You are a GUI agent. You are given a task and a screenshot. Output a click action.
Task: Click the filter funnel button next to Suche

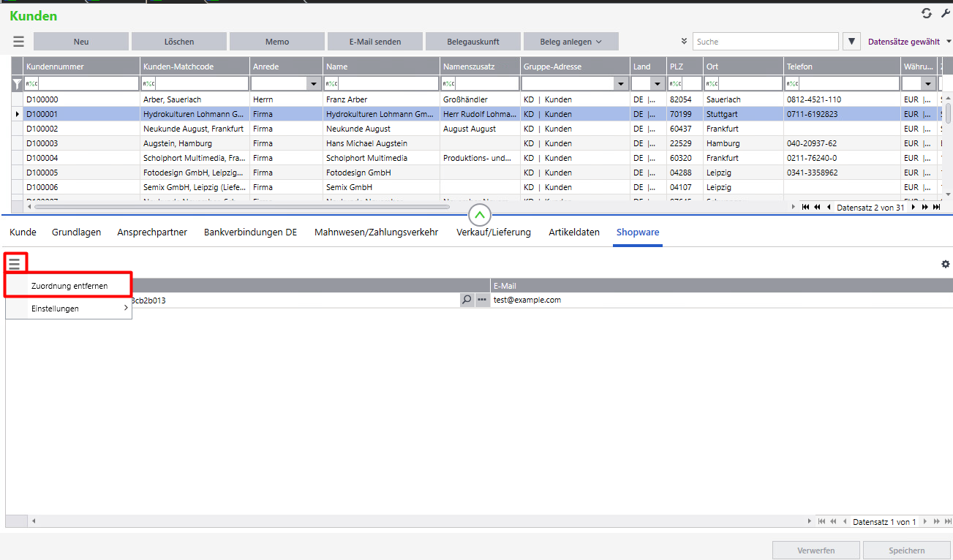pyautogui.click(x=851, y=42)
